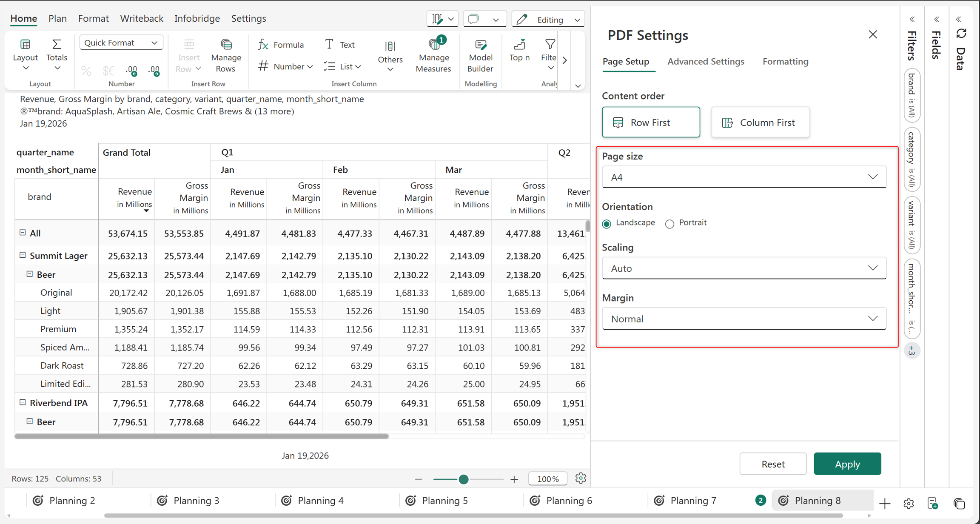The height and width of the screenshot is (524, 980).
Task: Click the Apply button
Action: coord(847,464)
